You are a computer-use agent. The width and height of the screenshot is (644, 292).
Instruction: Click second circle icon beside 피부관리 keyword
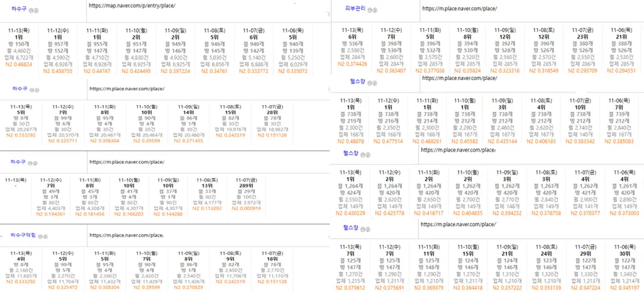(x=375, y=10)
